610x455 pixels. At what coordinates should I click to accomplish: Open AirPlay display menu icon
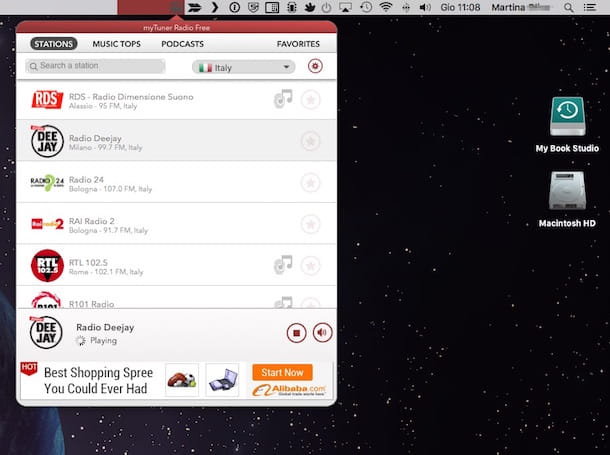tap(345, 7)
